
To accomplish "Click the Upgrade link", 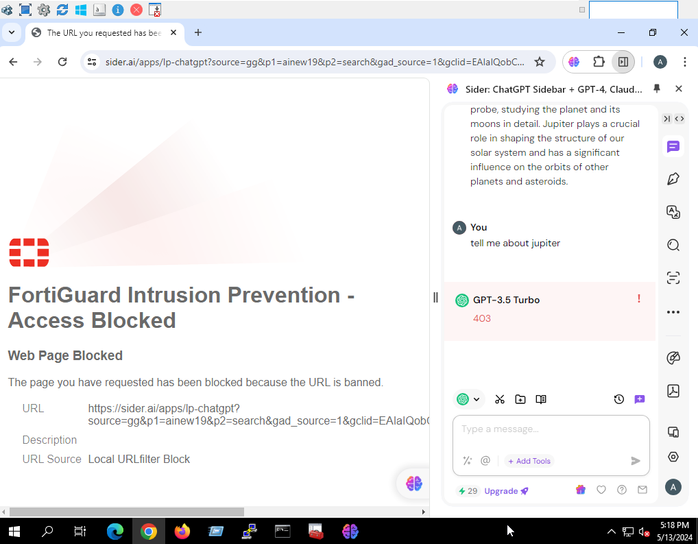I will click(x=506, y=491).
